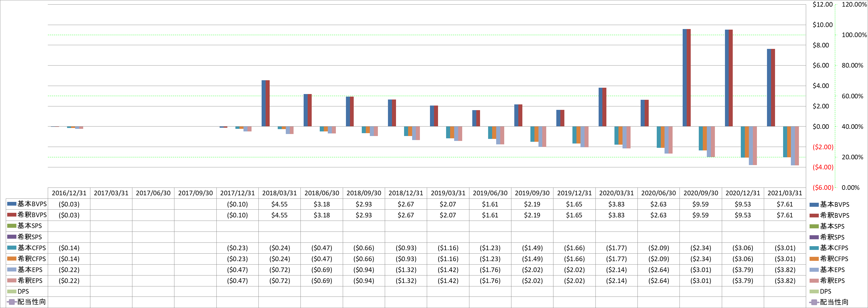The width and height of the screenshot is (868, 308).
Task: Click the 2020/09/30 column header
Action: [x=701, y=193]
